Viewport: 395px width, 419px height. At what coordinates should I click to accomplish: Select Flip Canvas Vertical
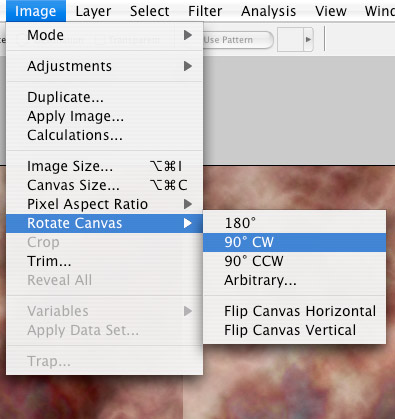pos(295,330)
